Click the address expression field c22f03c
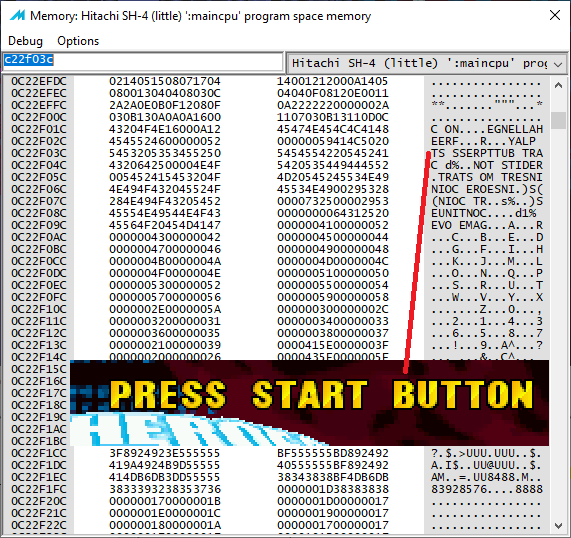This screenshot has width=571, height=538. (142, 61)
